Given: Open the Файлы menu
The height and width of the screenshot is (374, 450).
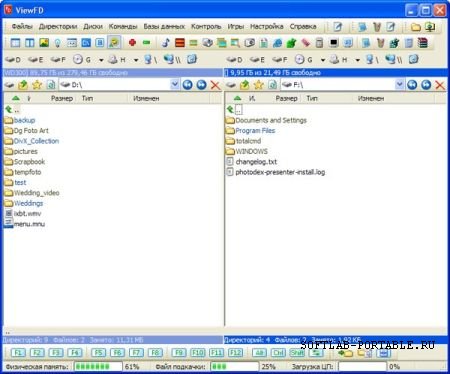Looking at the screenshot, I should point(22,26).
